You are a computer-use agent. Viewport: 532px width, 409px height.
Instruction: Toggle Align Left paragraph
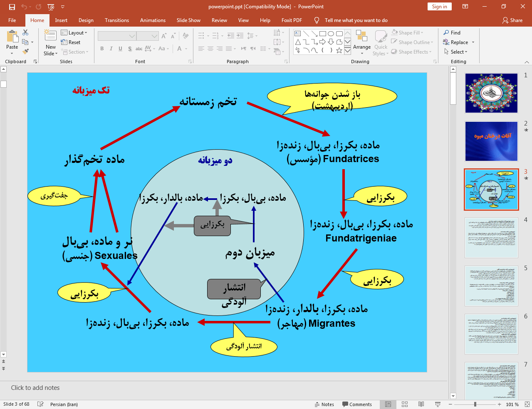(x=201, y=49)
